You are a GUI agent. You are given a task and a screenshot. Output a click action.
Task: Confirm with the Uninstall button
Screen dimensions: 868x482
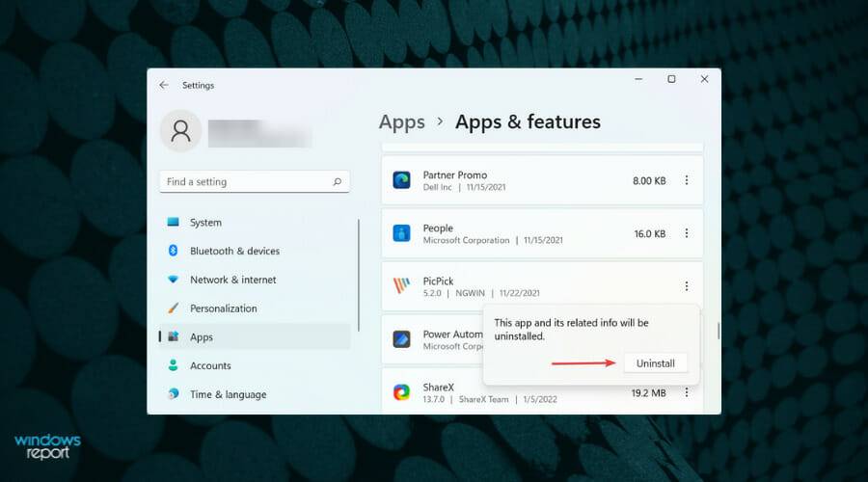[x=656, y=363]
